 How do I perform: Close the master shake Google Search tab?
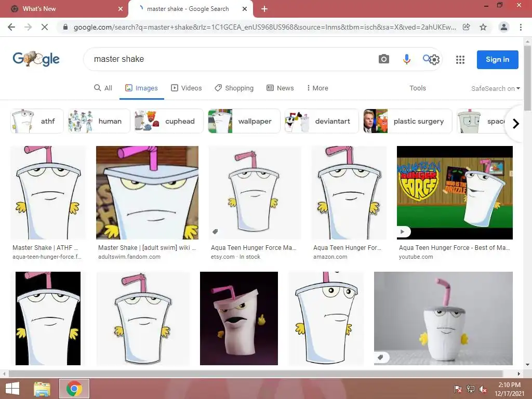[x=244, y=9]
